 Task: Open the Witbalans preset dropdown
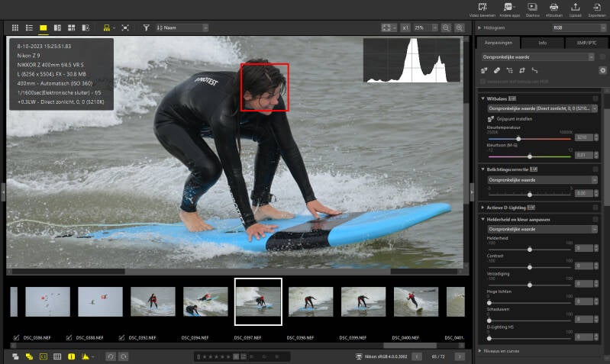click(542, 108)
